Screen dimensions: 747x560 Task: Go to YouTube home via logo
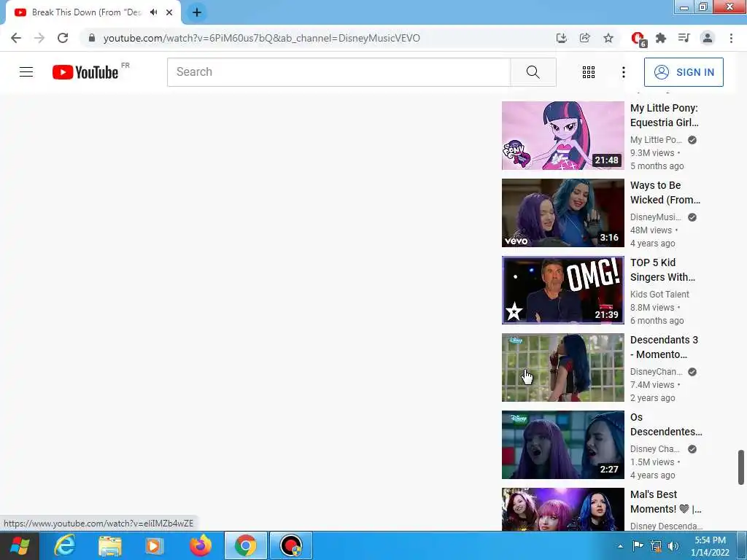pos(85,72)
